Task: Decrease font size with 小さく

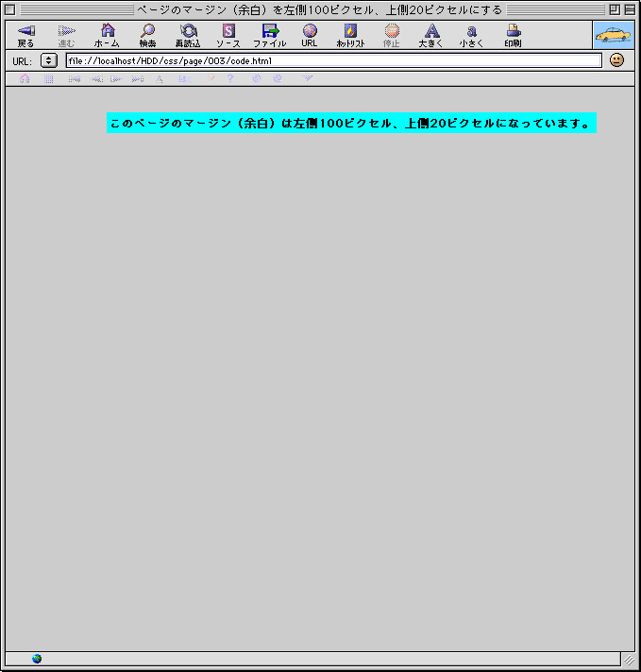Action: (x=472, y=35)
